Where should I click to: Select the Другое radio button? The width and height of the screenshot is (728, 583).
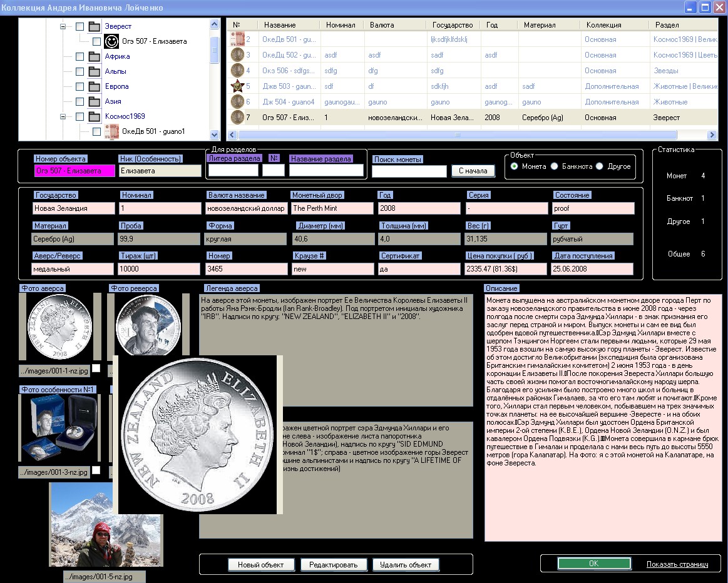pos(600,166)
